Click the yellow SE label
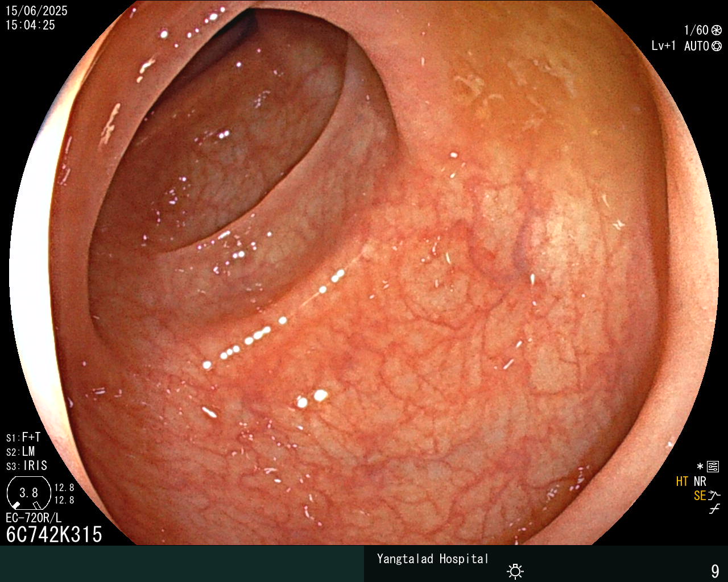 point(700,496)
